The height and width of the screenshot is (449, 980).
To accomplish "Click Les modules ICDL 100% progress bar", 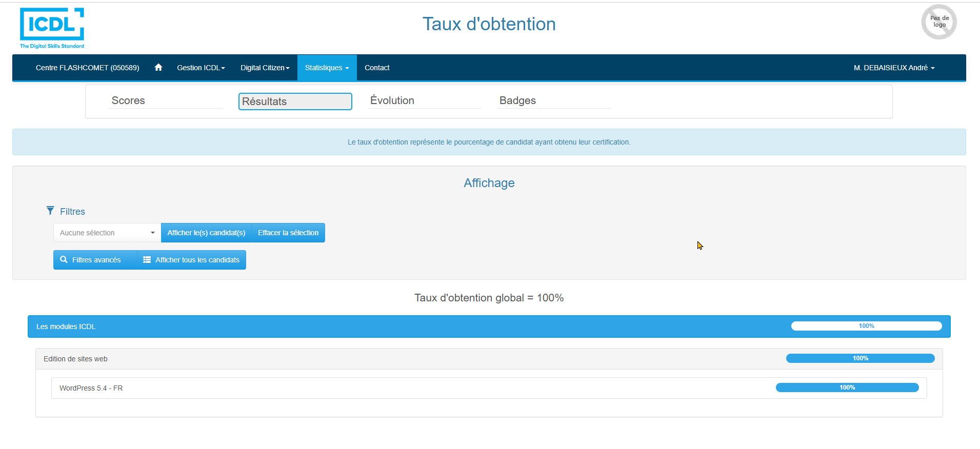I will tap(867, 326).
